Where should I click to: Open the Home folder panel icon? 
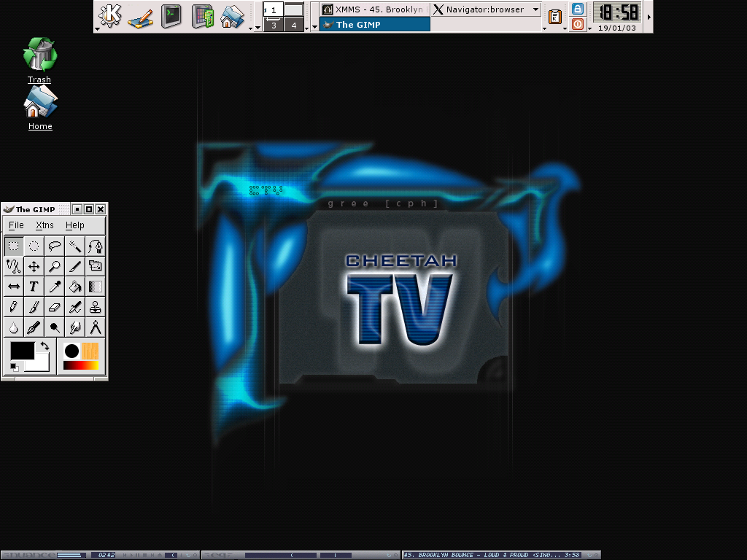pyautogui.click(x=233, y=16)
